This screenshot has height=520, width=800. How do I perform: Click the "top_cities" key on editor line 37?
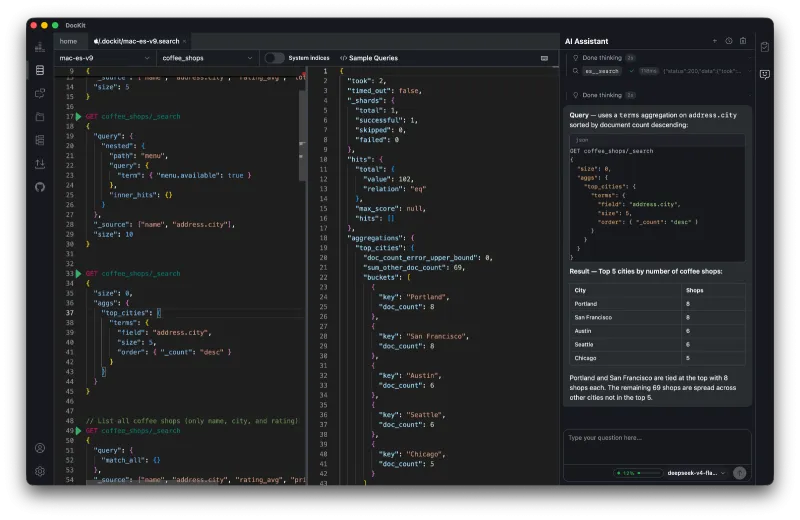126,313
